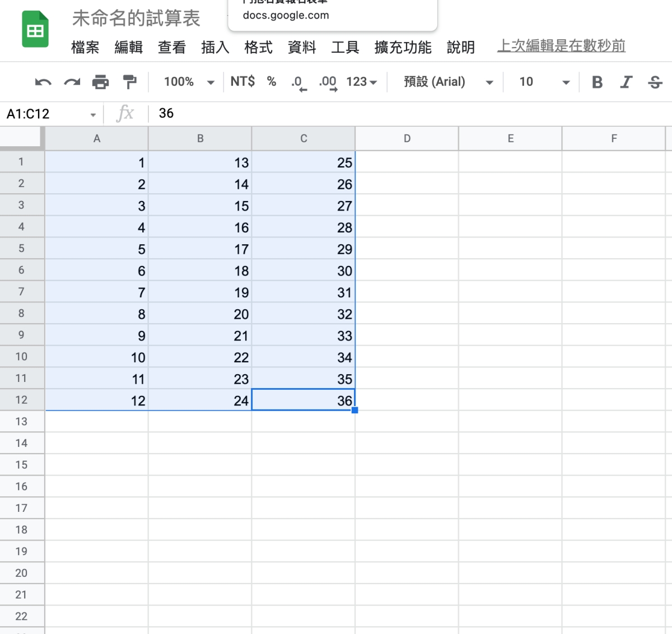Decrease decimal places (.0) button
The width and height of the screenshot is (672, 634).
click(298, 83)
